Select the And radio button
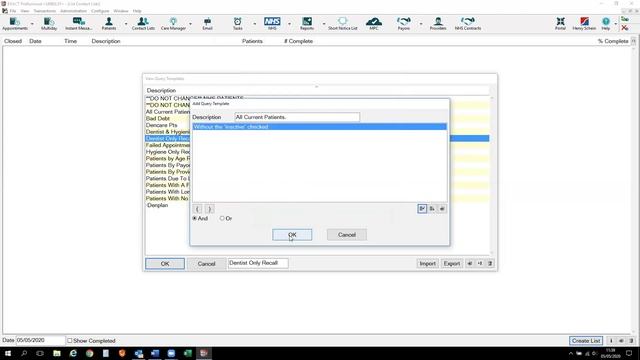Image resolution: width=640 pixels, height=360 pixels. 195,218
